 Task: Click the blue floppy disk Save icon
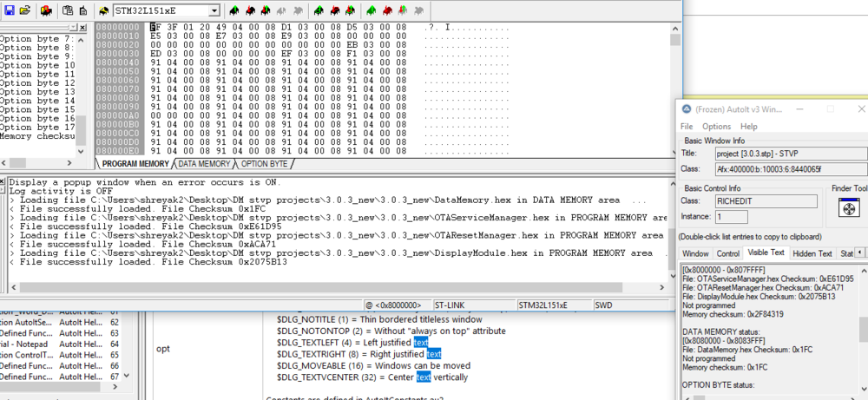(x=10, y=10)
